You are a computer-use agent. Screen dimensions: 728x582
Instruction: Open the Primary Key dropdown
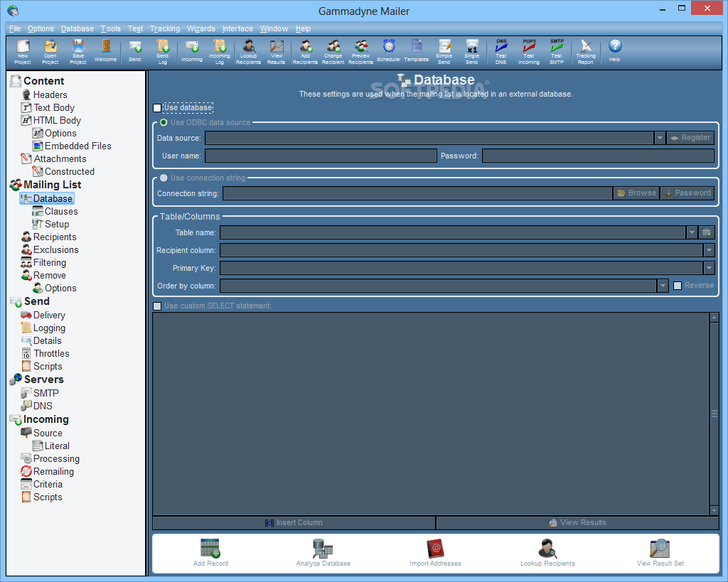[709, 268]
